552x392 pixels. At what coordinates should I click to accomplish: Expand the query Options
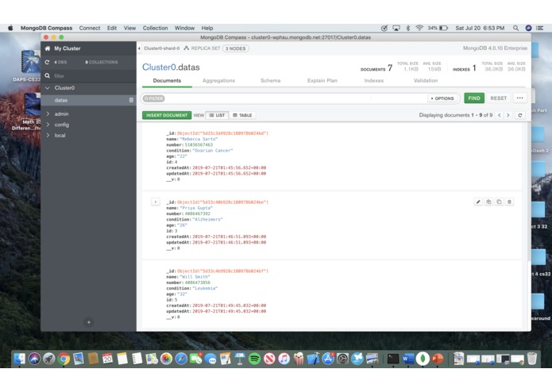(442, 98)
